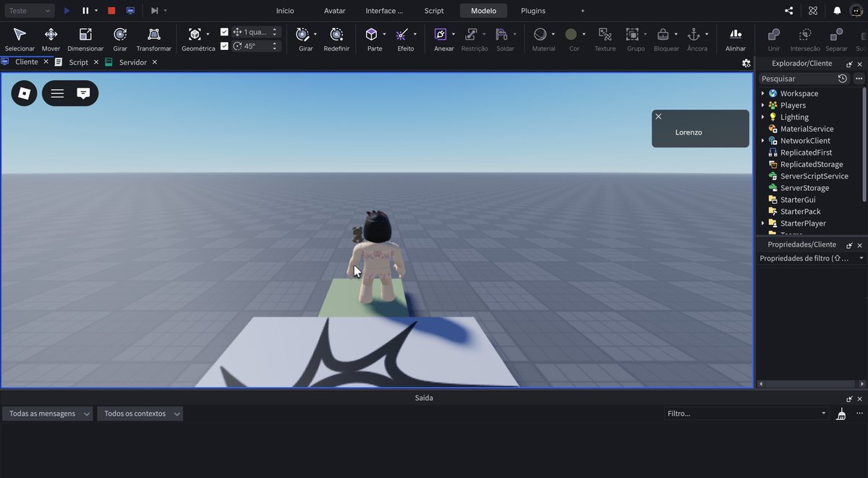Click the search history icon in Explorer
Viewport: 868px width, 478px height.
click(x=843, y=78)
